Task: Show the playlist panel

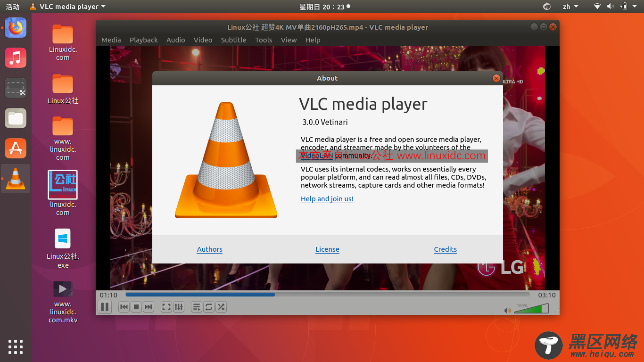Action: point(197,307)
